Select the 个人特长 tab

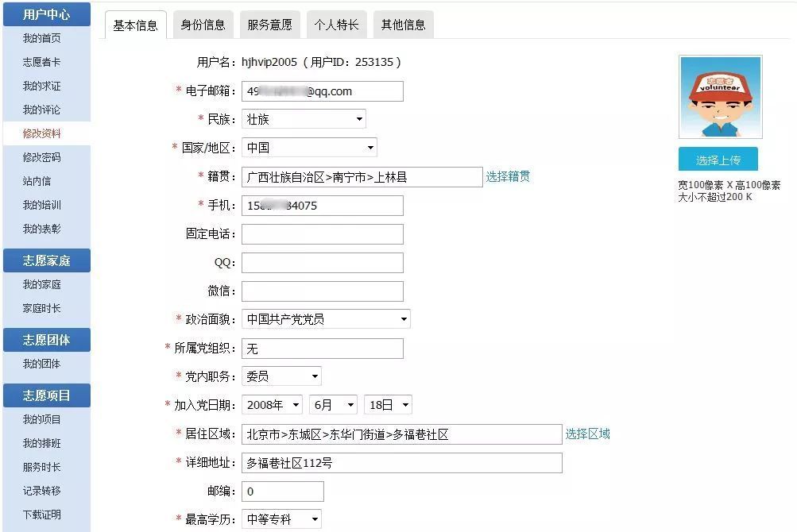(x=335, y=25)
